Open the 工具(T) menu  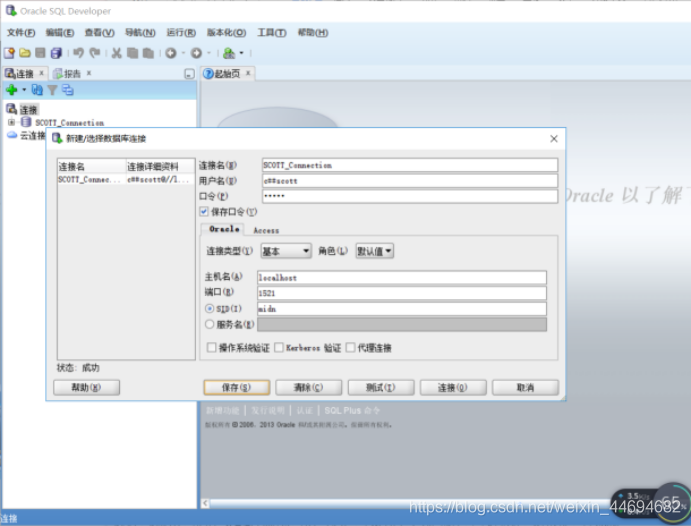pos(272,33)
